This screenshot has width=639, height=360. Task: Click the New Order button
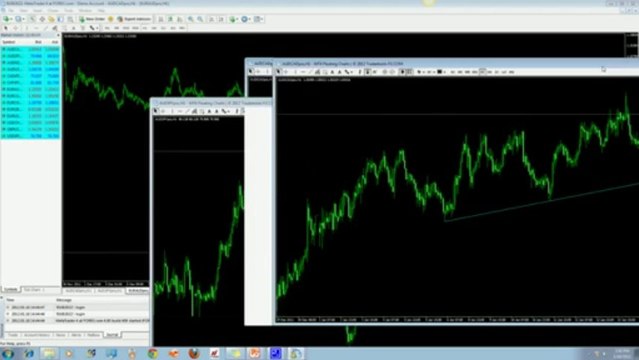92,19
